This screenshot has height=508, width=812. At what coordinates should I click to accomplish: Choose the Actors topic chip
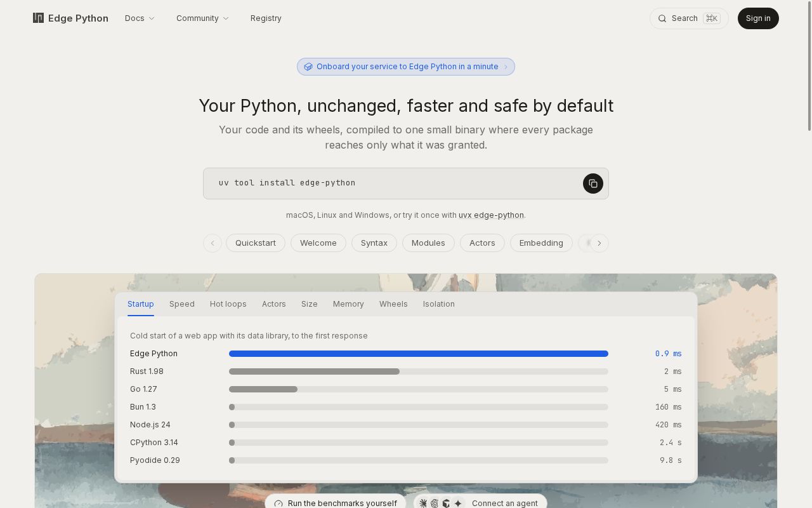tap(482, 243)
